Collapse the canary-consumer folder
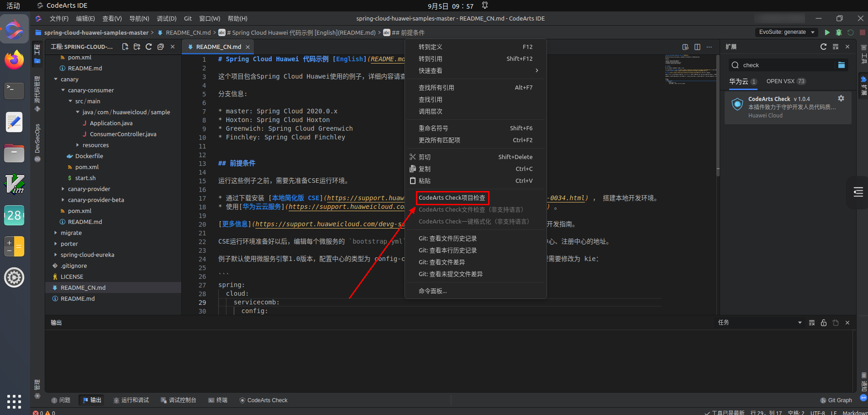Image resolution: width=868 pixels, height=415 pixels. click(63, 90)
